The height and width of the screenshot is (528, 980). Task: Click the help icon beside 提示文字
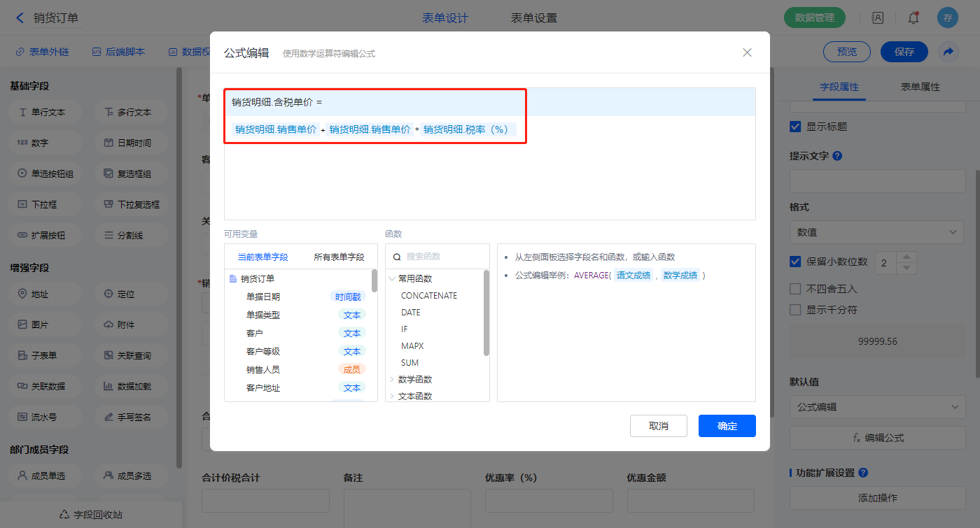[x=837, y=156]
